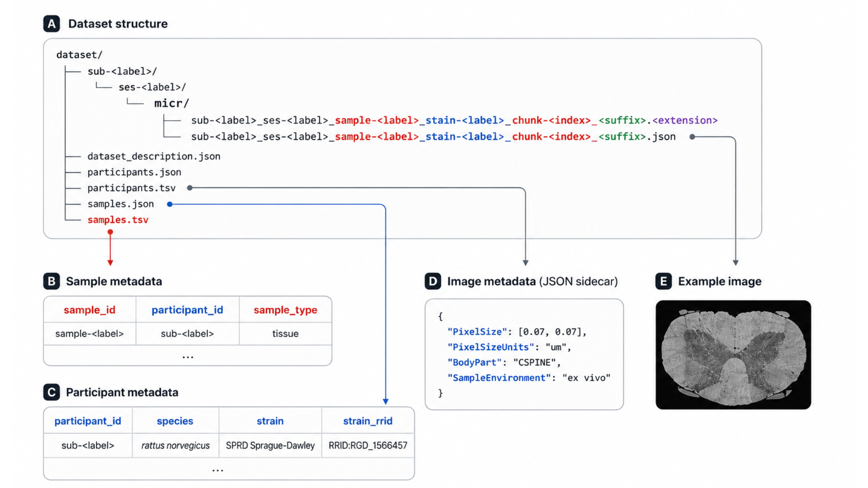Click the red dot below samples.tsv
The height and width of the screenshot is (488, 868).
point(110,232)
